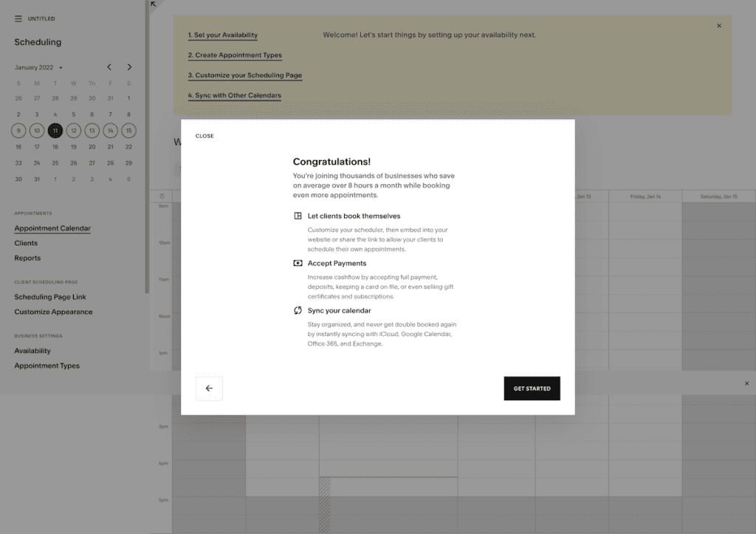Click the Accept Payments icon
The image size is (756, 534).
point(298,264)
